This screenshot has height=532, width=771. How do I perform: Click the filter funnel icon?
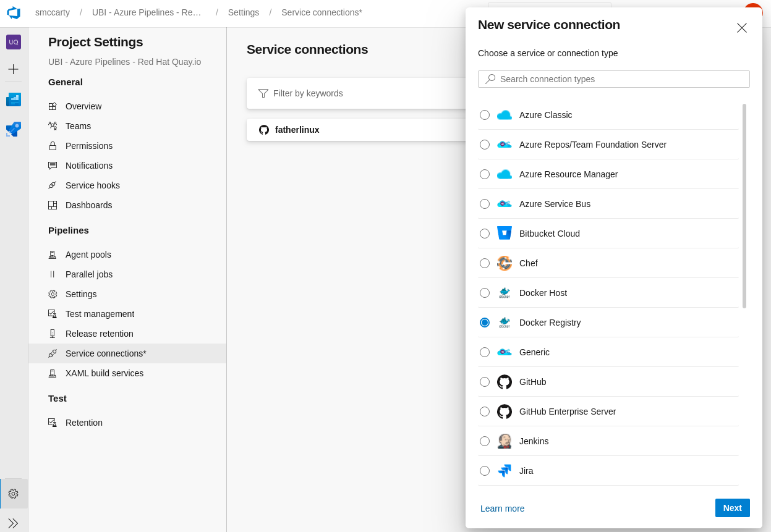pos(263,93)
